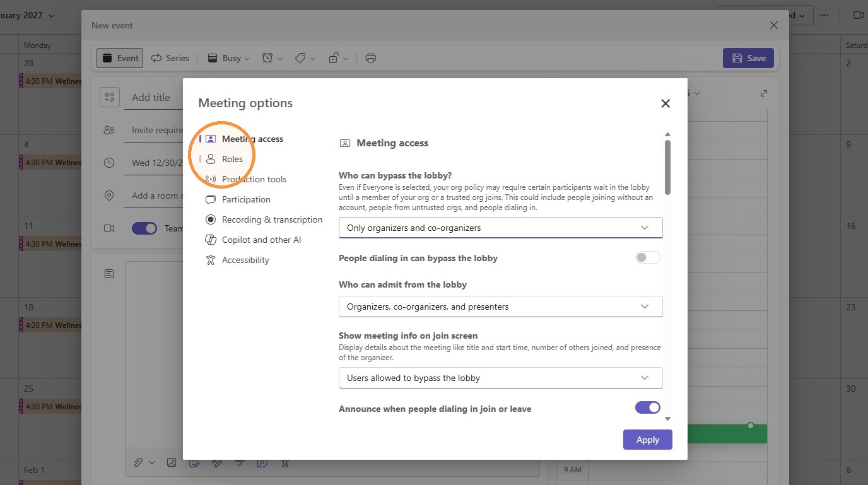Click the Loop component icon in editor toolbar
The image size is (868, 485).
[x=262, y=462]
